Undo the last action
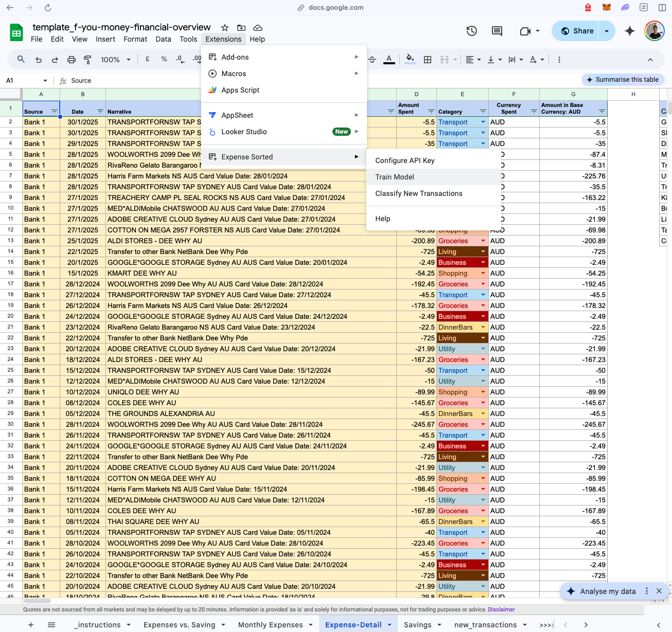This screenshot has height=632, width=672. click(x=39, y=60)
